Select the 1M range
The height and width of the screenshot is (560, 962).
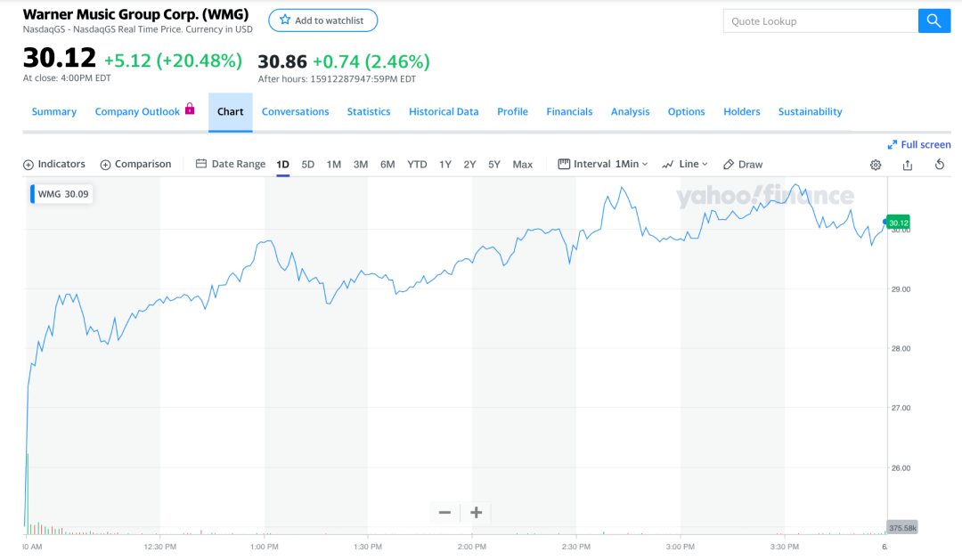click(334, 165)
